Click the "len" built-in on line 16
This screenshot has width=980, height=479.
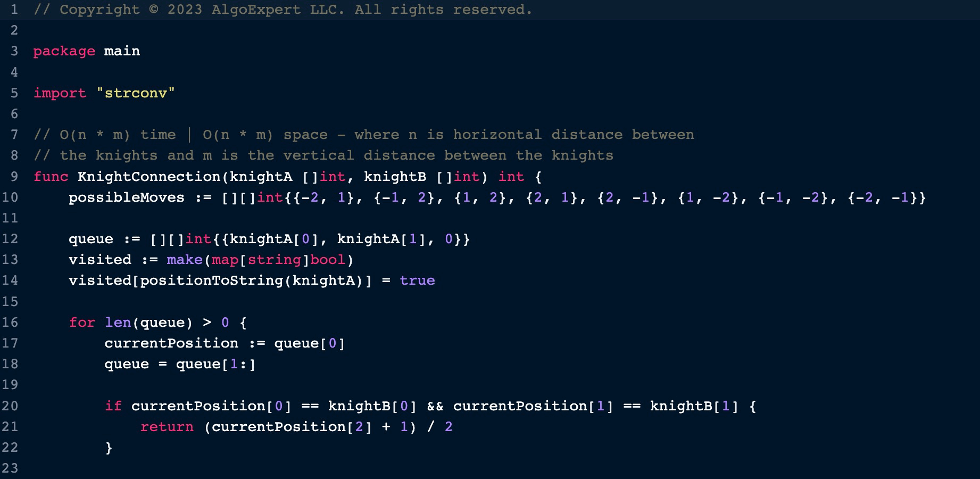pyautogui.click(x=118, y=323)
